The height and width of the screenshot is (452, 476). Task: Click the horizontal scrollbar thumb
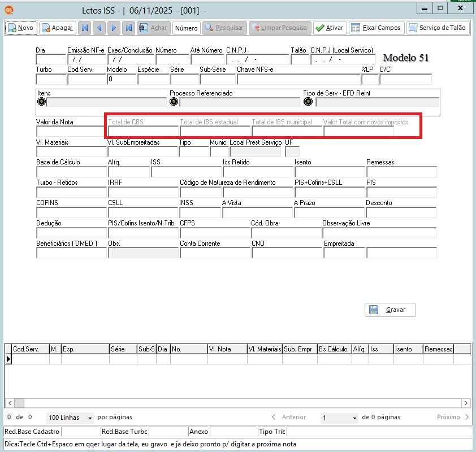(x=19, y=403)
